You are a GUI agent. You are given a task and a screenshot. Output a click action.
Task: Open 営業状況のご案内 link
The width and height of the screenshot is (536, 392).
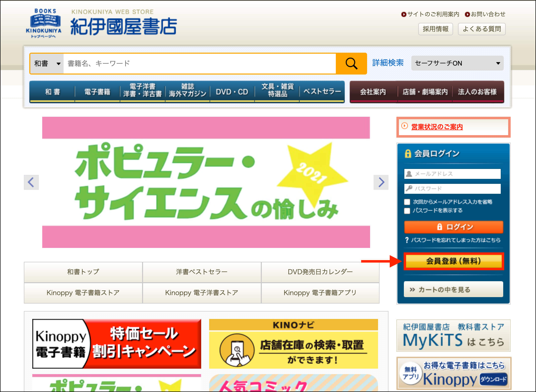[437, 127]
